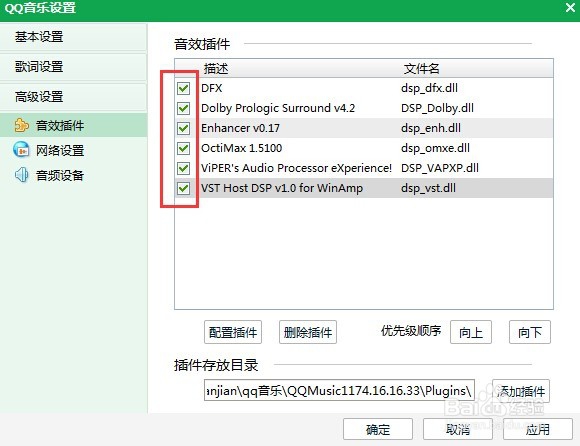The image size is (580, 446).
Task: Click the plugin directory path input field
Action: tap(339, 390)
